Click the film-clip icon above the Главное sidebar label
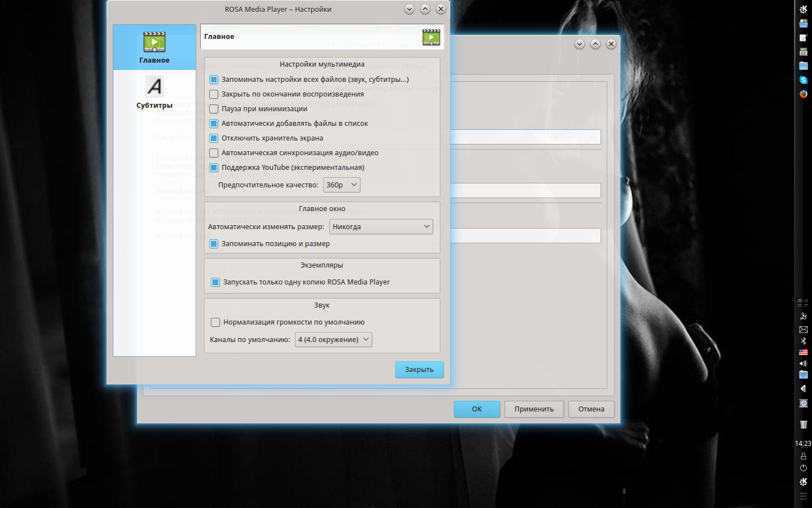The height and width of the screenshot is (508, 812). click(x=155, y=42)
